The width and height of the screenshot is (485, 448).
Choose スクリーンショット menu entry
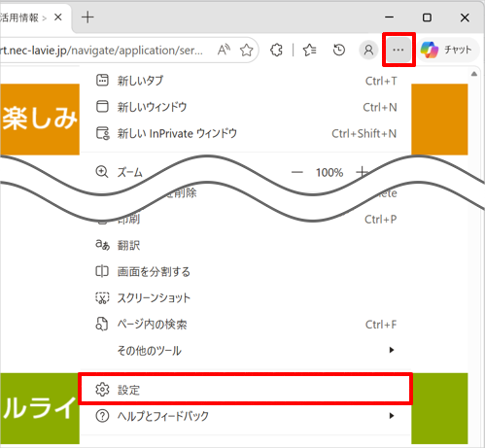click(x=246, y=297)
